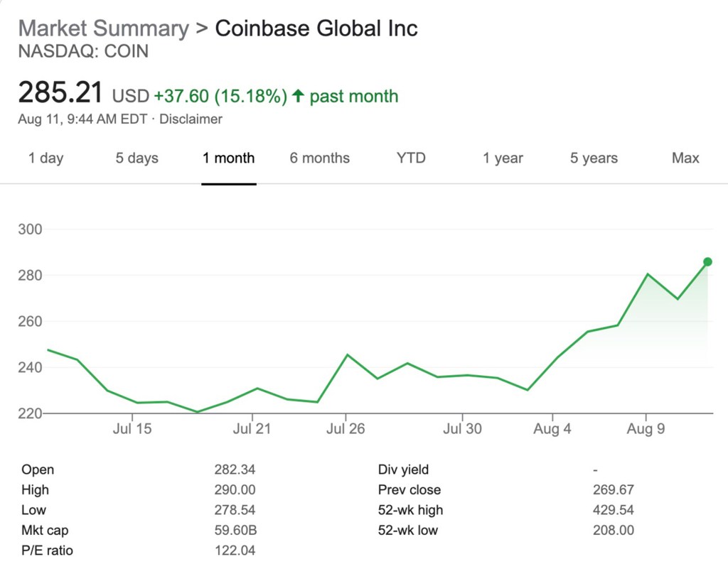728x564 pixels.
Task: Click the Jul 15 axis label
Action: point(133,429)
